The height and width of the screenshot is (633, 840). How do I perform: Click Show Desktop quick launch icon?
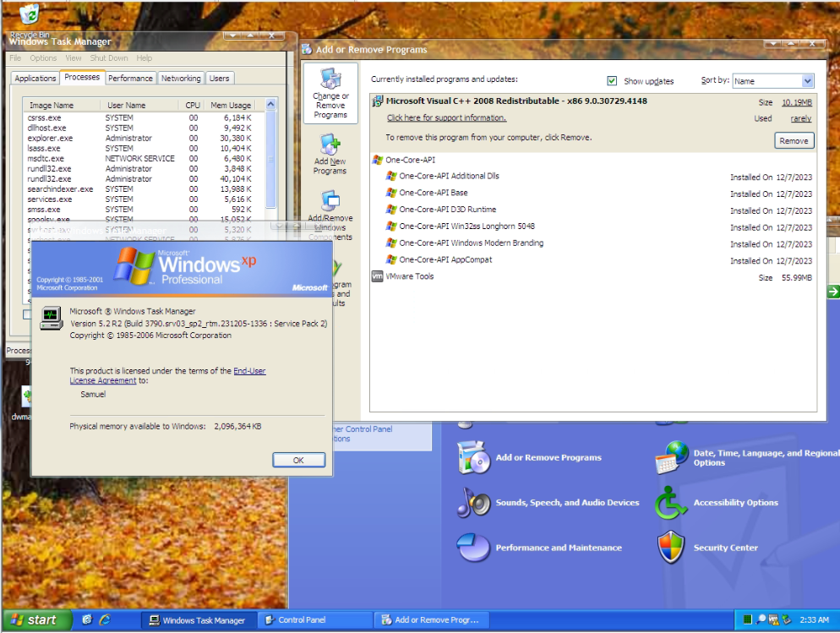click(87, 619)
